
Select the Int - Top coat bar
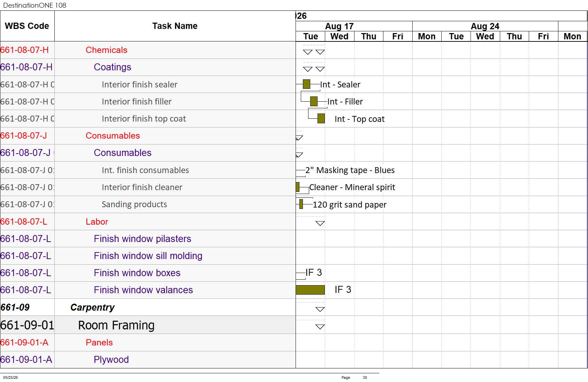pos(321,118)
